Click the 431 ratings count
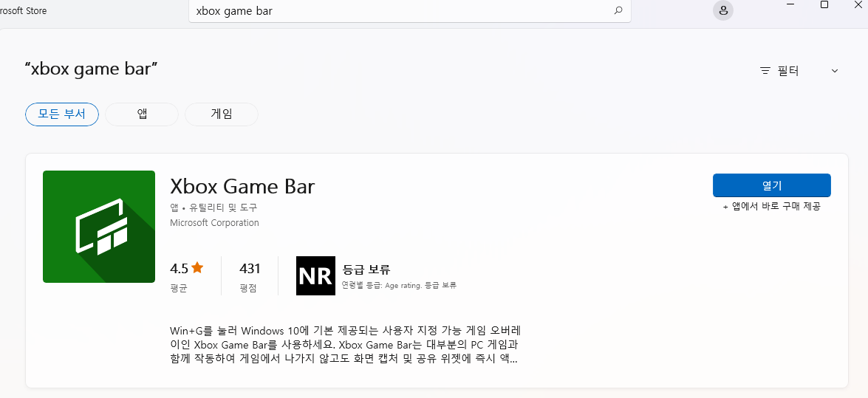 coord(250,269)
